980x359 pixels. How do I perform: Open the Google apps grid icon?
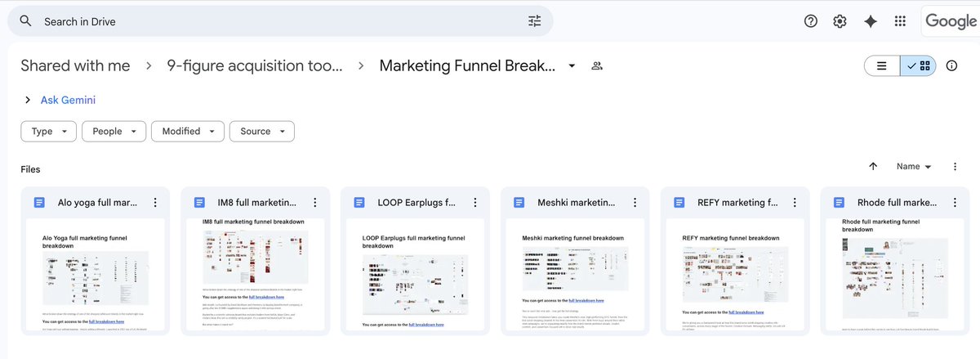coord(900,21)
